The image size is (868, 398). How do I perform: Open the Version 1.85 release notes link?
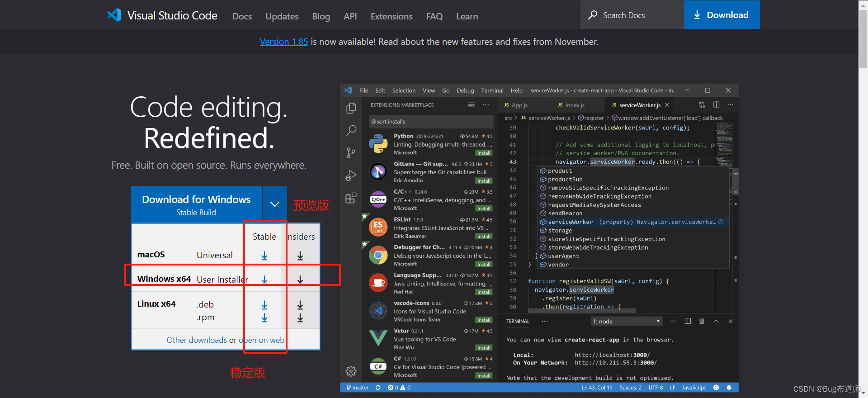283,42
